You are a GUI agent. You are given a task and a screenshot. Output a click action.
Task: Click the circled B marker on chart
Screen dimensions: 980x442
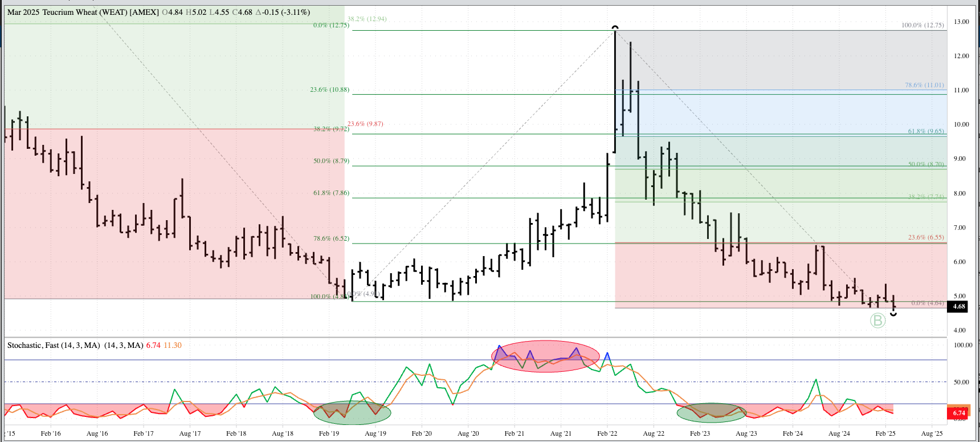(x=877, y=321)
